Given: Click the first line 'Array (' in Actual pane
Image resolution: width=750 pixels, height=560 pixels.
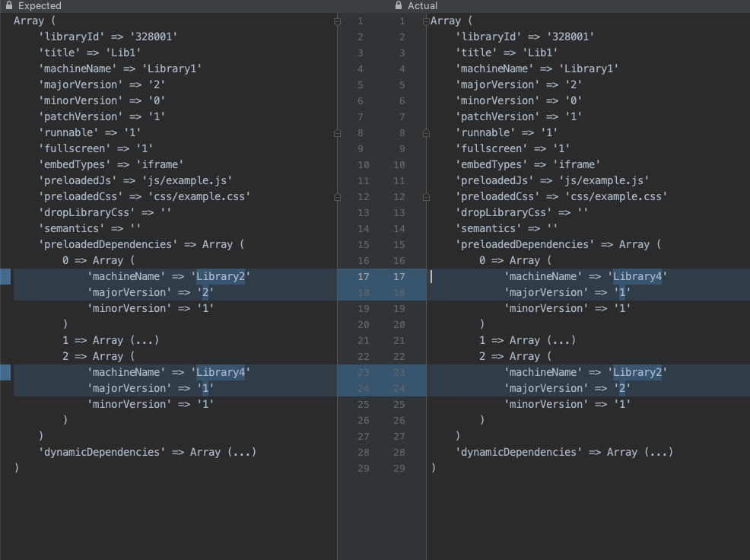Looking at the screenshot, I should (451, 21).
